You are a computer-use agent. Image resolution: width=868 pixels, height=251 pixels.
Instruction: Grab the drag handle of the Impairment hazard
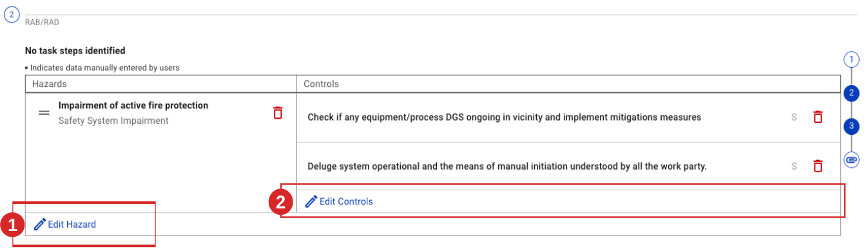(44, 112)
